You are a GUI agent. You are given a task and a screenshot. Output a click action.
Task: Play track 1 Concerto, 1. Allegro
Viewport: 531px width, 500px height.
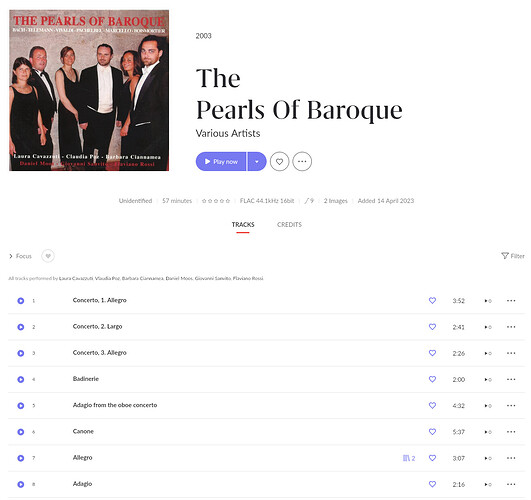pos(21,301)
